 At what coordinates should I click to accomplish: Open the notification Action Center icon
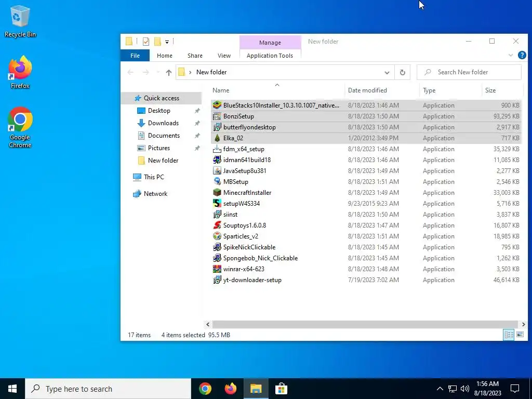click(515, 389)
